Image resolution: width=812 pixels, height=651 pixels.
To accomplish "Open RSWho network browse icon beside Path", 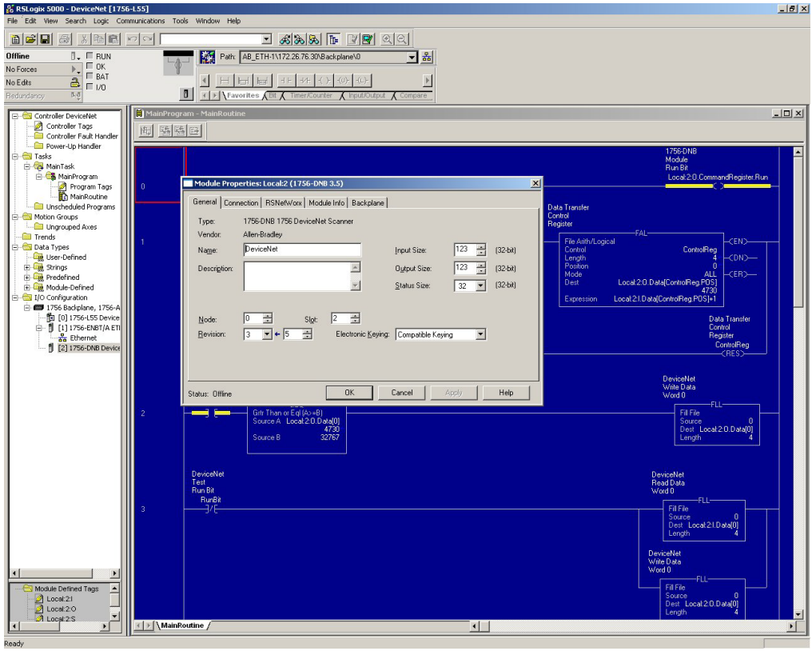I will point(427,57).
